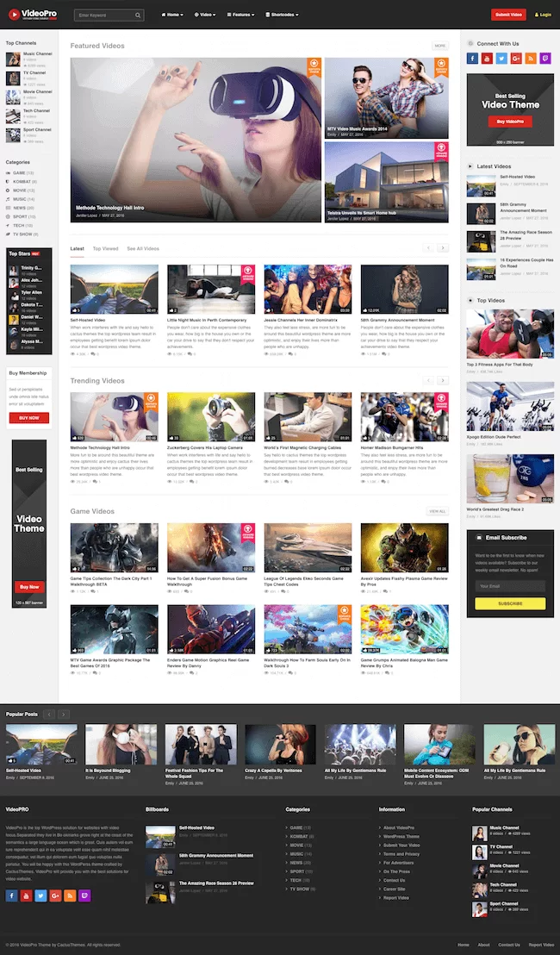Click the search magnifier icon in header
Screen dimensions: 560x955
(138, 16)
